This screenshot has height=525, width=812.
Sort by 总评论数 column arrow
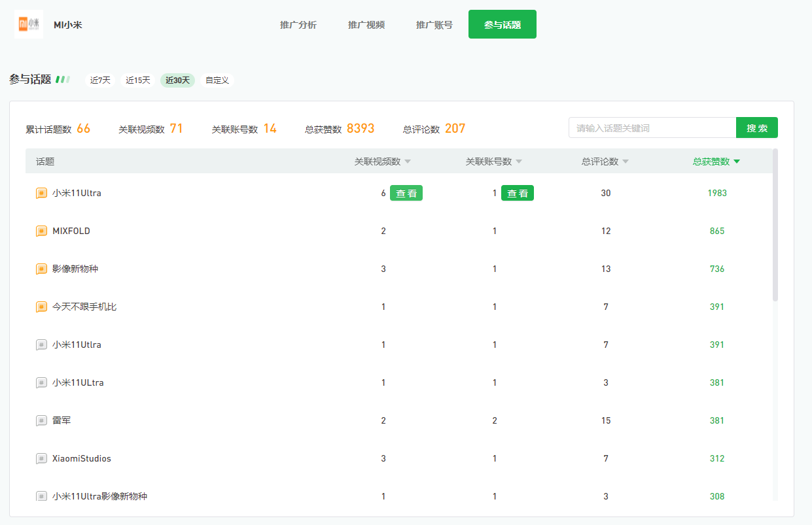click(x=625, y=161)
